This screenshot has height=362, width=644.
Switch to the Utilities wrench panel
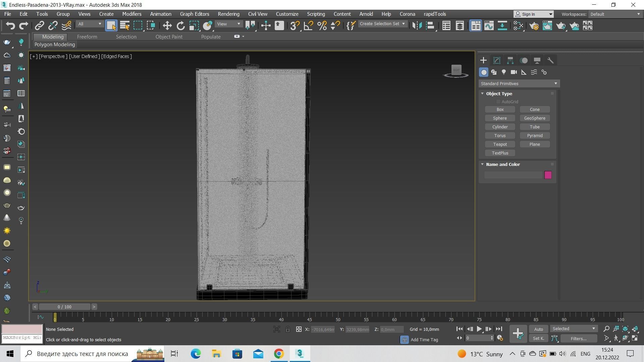550,60
